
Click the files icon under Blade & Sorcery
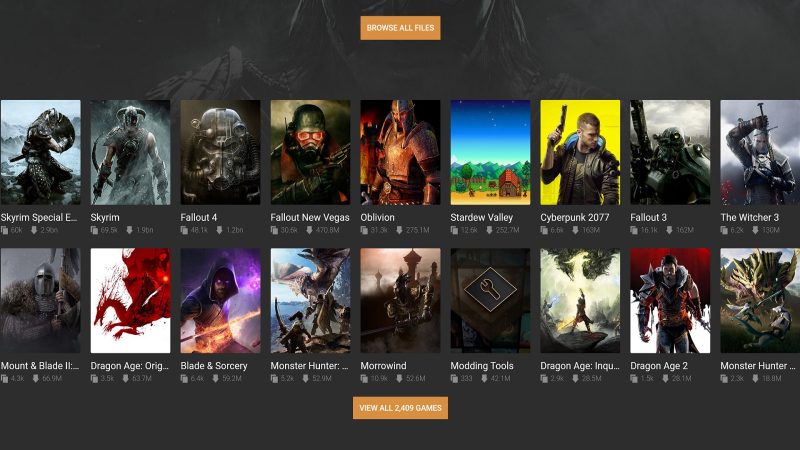point(184,379)
